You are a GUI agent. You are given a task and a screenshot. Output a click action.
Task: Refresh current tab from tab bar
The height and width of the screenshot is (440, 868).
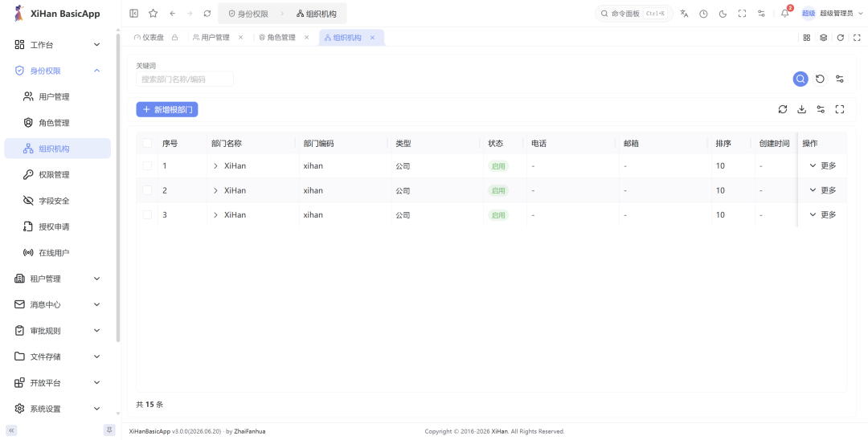click(x=841, y=38)
